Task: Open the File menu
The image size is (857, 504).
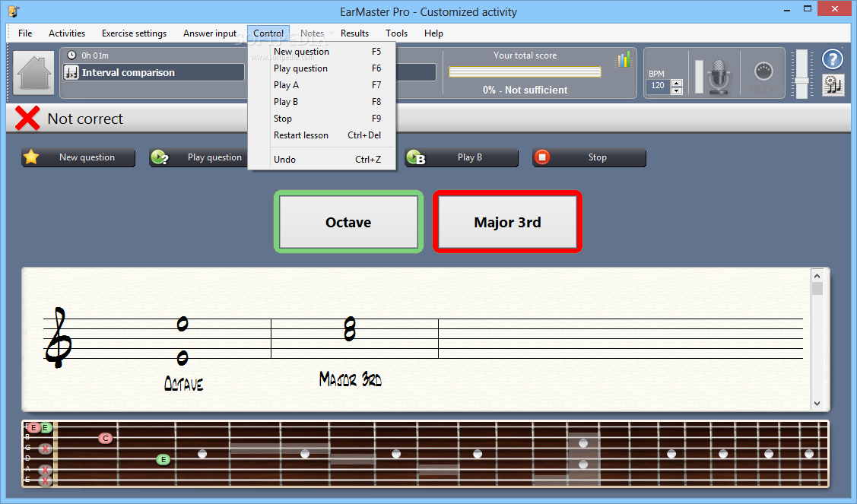Action: click(x=25, y=33)
